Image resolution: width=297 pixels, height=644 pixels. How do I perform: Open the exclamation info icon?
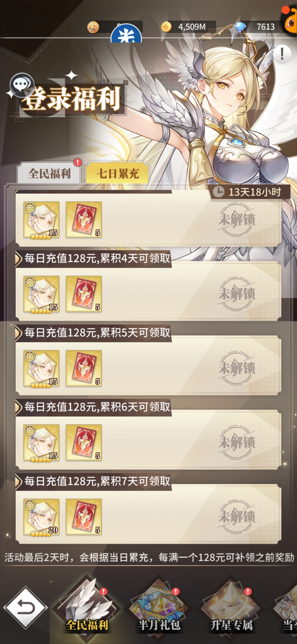tap(282, 54)
